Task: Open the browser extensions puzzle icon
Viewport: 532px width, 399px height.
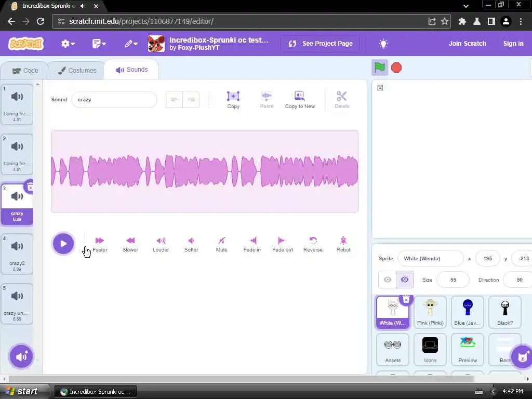Action: point(462,21)
